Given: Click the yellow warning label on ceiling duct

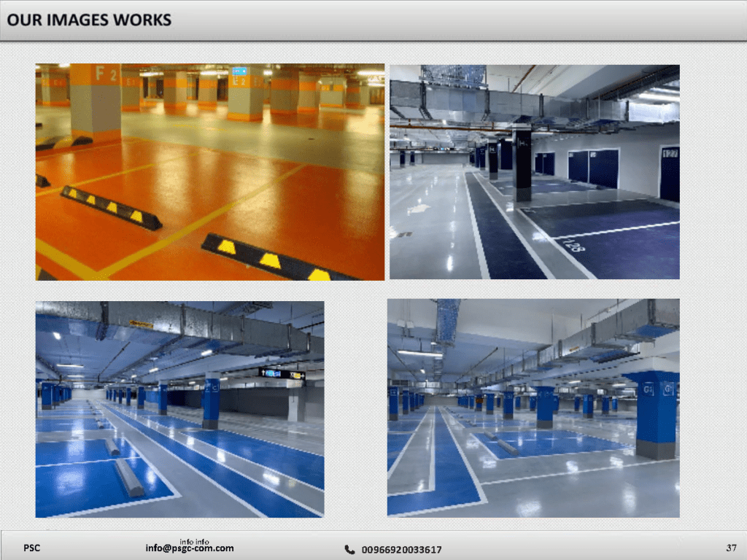Looking at the screenshot, I should (141, 324).
